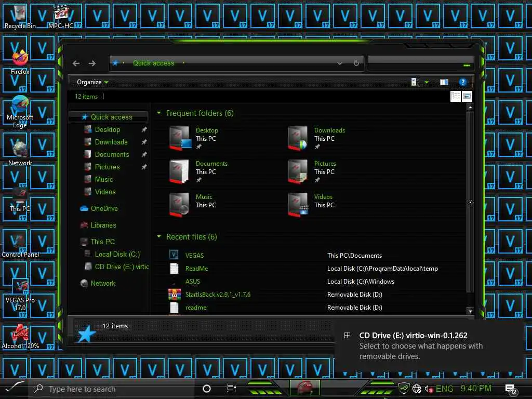Select Videos in the navigation pane
The image size is (532, 399).
(x=105, y=192)
